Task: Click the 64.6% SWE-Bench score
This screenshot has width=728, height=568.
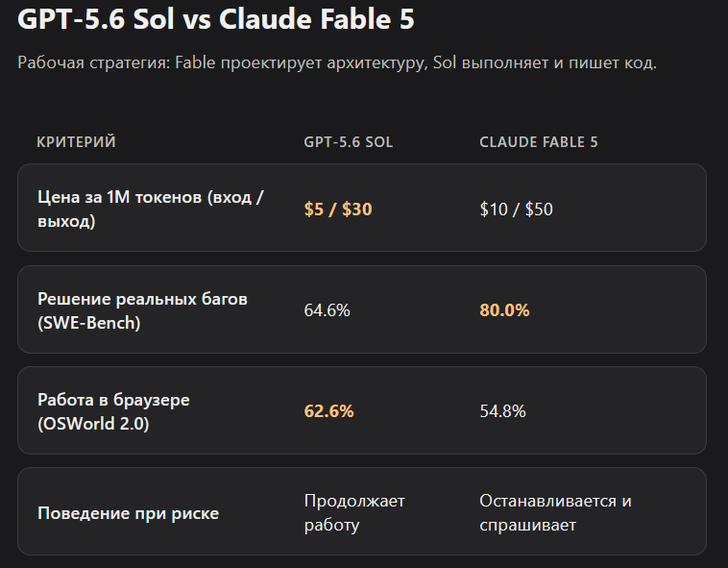Action: 327,310
